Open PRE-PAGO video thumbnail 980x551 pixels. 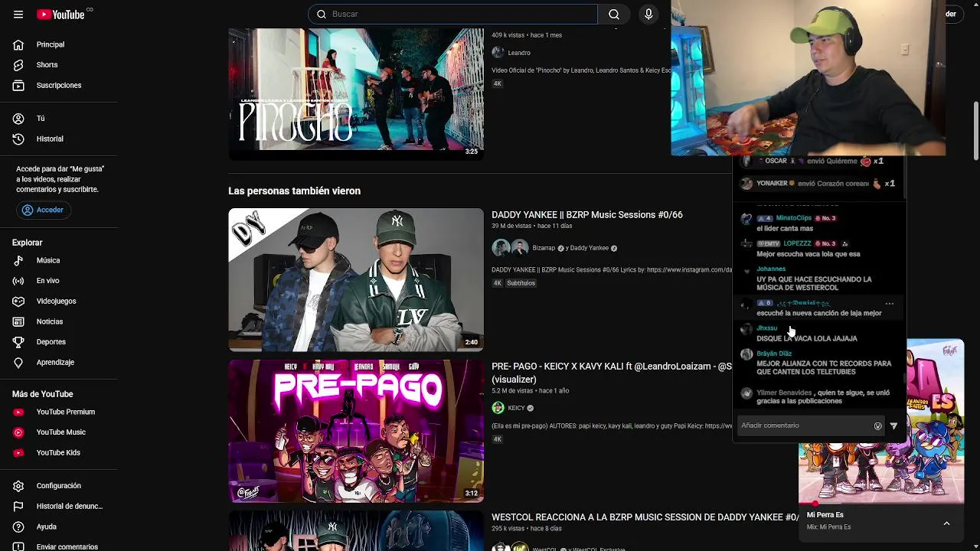(356, 431)
